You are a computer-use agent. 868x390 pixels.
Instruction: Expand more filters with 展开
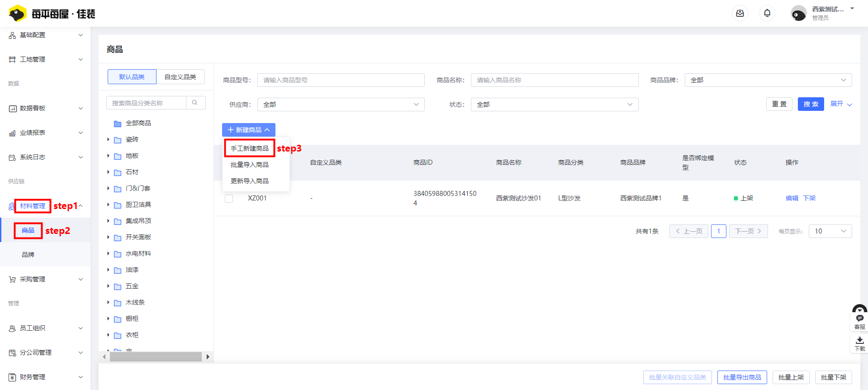pyautogui.click(x=841, y=104)
